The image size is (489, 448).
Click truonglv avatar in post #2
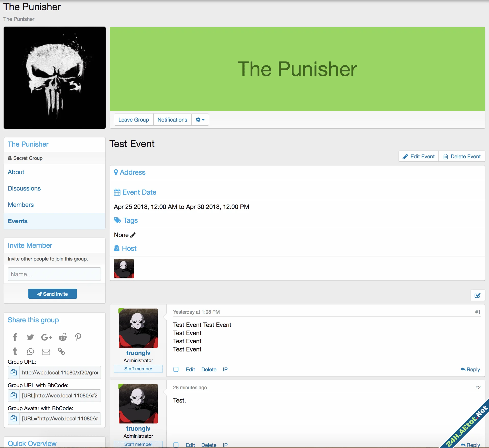138,404
